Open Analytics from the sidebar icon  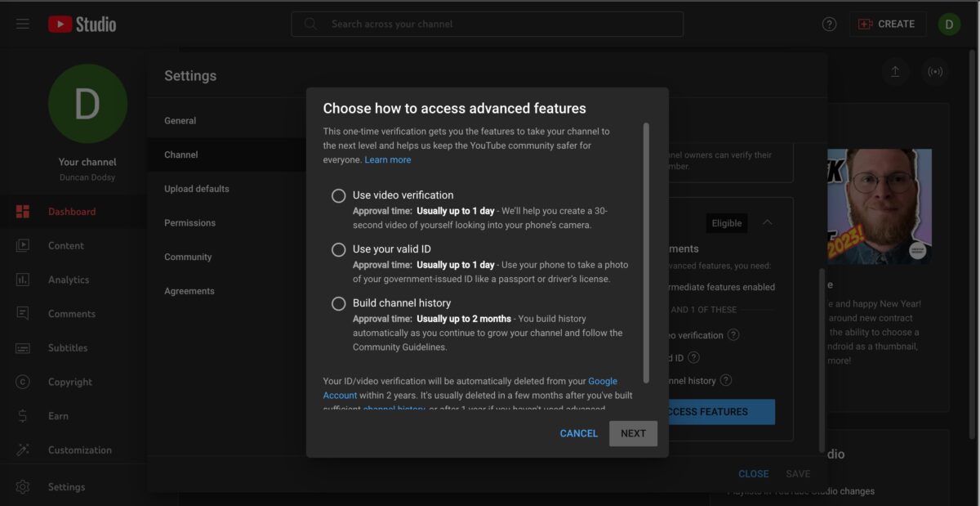(23, 280)
